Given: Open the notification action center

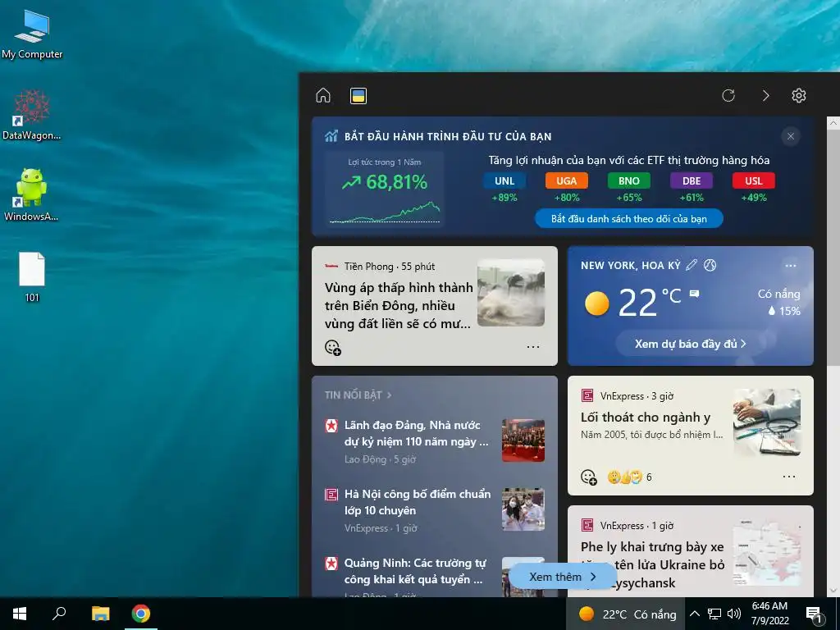Looking at the screenshot, I should pos(814,615).
